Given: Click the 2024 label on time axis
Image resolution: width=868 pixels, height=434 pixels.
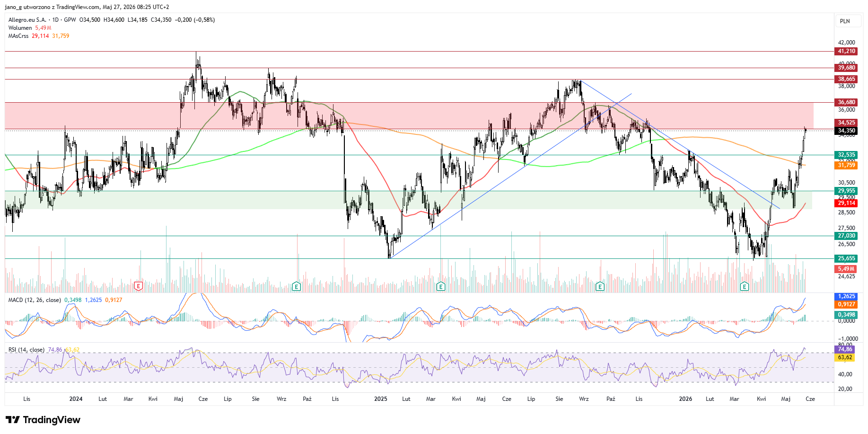Looking at the screenshot, I should pos(76,399).
